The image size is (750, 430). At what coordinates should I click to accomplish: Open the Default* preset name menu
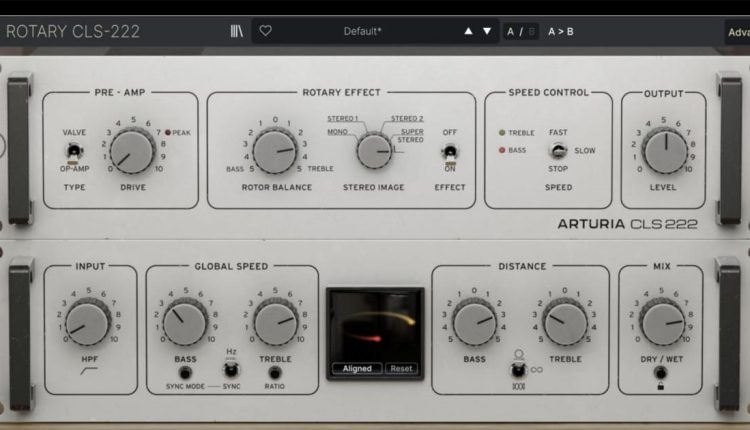point(362,32)
